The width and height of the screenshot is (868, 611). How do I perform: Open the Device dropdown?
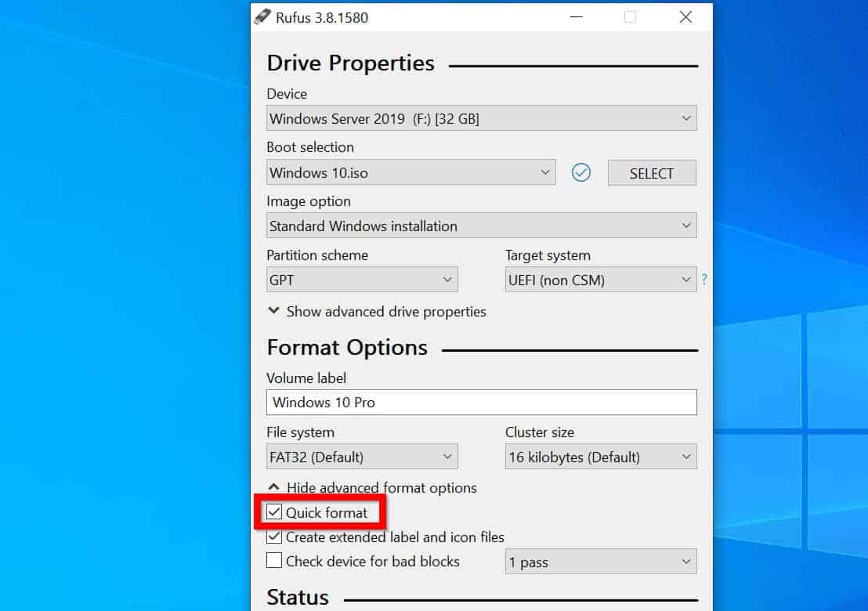click(481, 118)
